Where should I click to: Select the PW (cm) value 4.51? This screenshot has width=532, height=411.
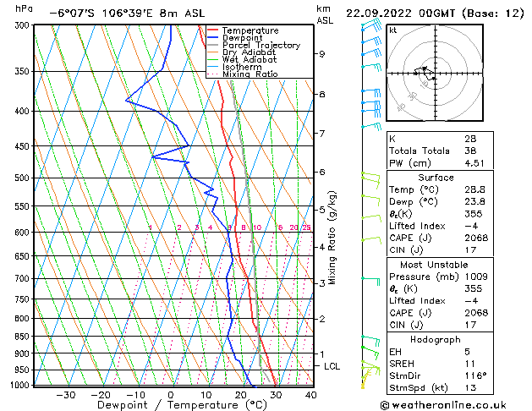click(474, 163)
